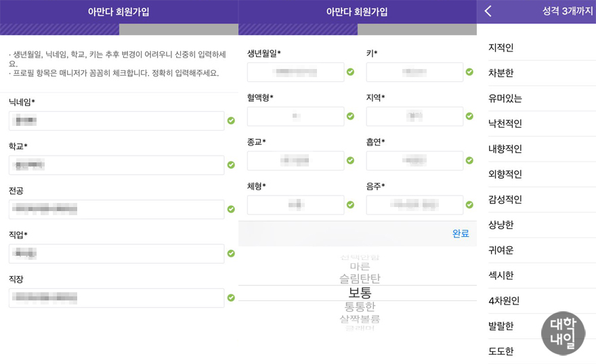
Task: Open the 혈액형 selector field
Action: pos(296,116)
